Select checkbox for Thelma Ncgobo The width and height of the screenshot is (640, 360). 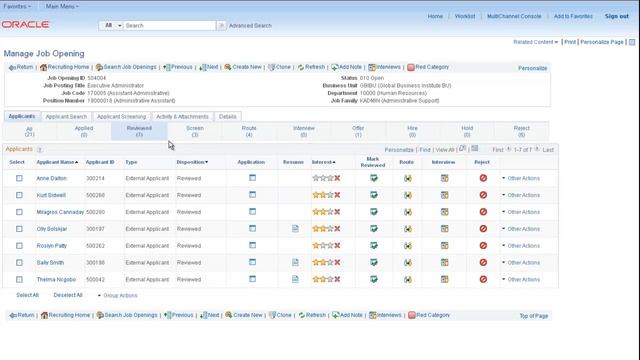tap(19, 280)
